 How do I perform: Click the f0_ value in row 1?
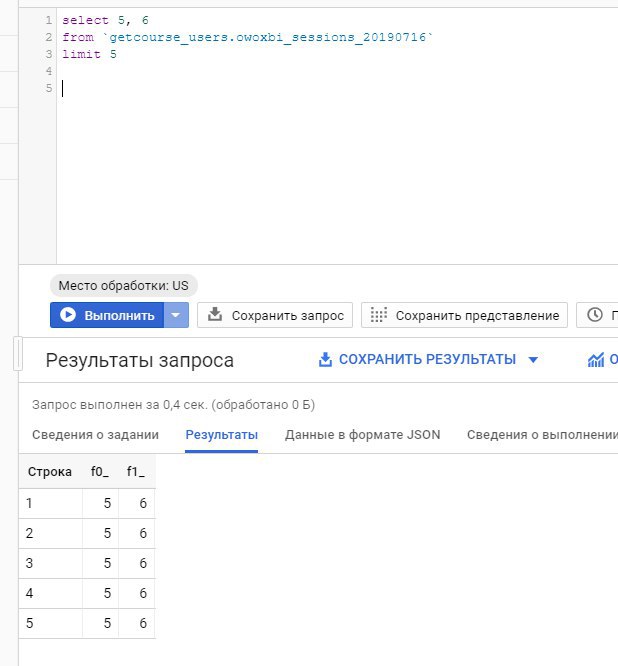pos(107,503)
